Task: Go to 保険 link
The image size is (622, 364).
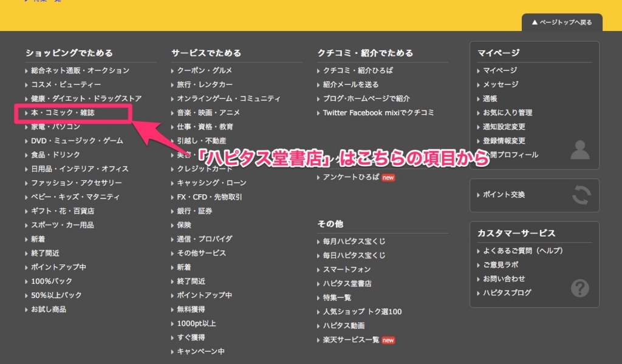Action: coord(184,225)
